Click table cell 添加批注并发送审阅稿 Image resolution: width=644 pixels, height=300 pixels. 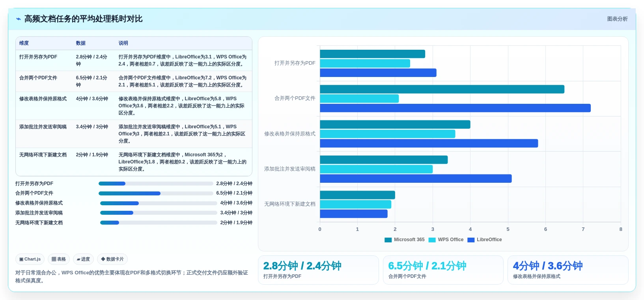[44, 134]
